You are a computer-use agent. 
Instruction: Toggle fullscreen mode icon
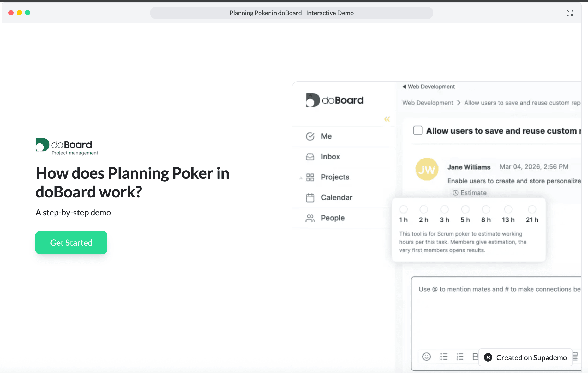(x=570, y=13)
